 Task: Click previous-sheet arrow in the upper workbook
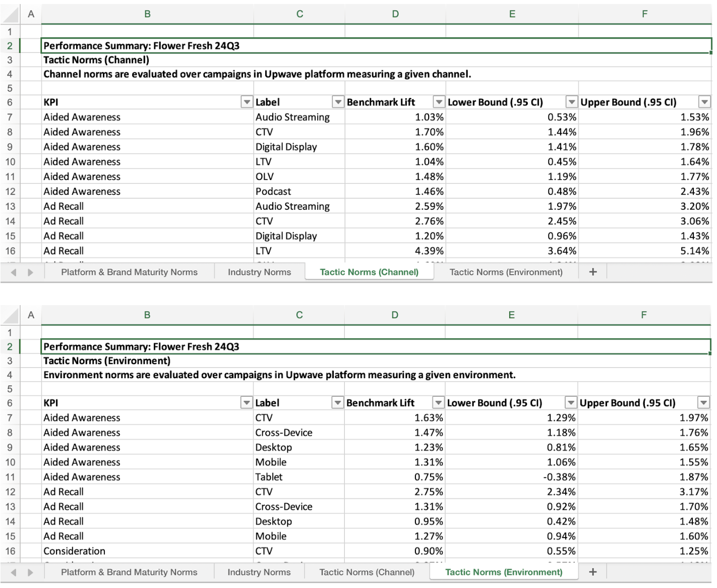coord(14,272)
